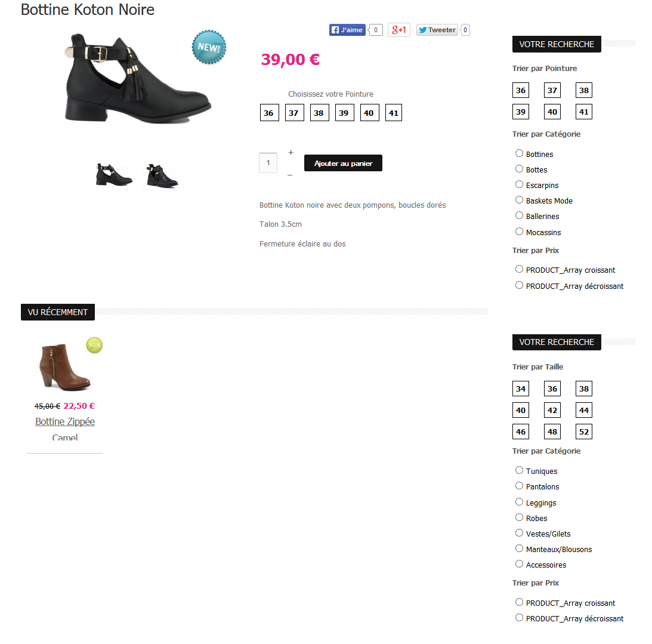Add the boot to cart with Ajouter au panier
The width and height of the screenshot is (652, 644).
(343, 163)
